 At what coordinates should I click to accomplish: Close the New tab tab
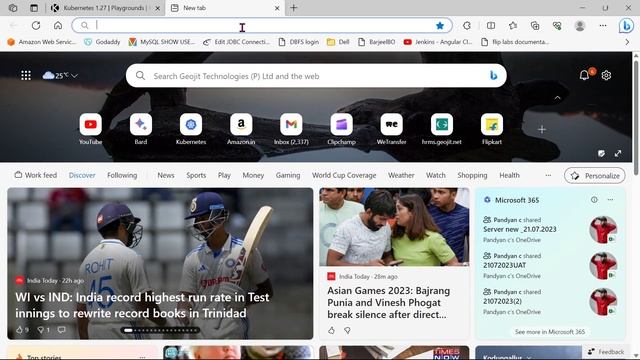[x=277, y=8]
